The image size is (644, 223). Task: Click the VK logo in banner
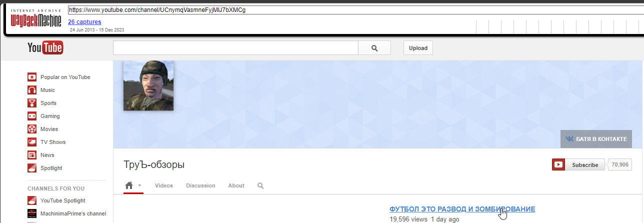[x=569, y=139]
